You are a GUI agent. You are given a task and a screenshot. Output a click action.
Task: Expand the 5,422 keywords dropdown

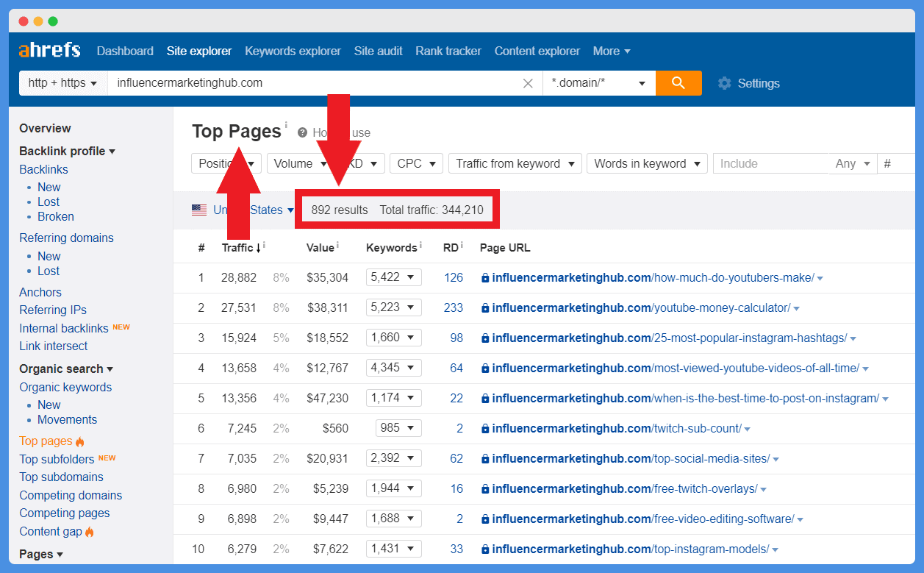click(x=393, y=277)
